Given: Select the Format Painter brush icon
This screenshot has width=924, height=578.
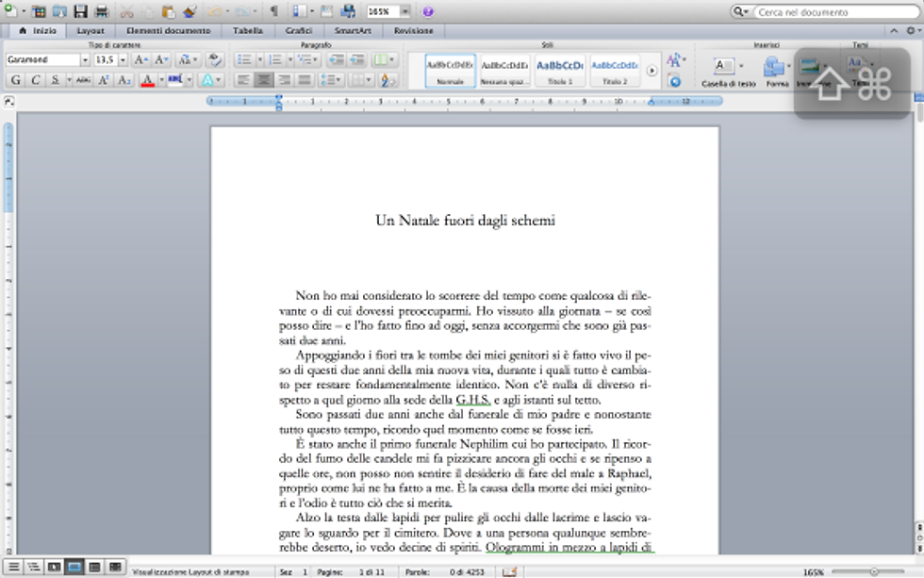Looking at the screenshot, I should tap(190, 11).
